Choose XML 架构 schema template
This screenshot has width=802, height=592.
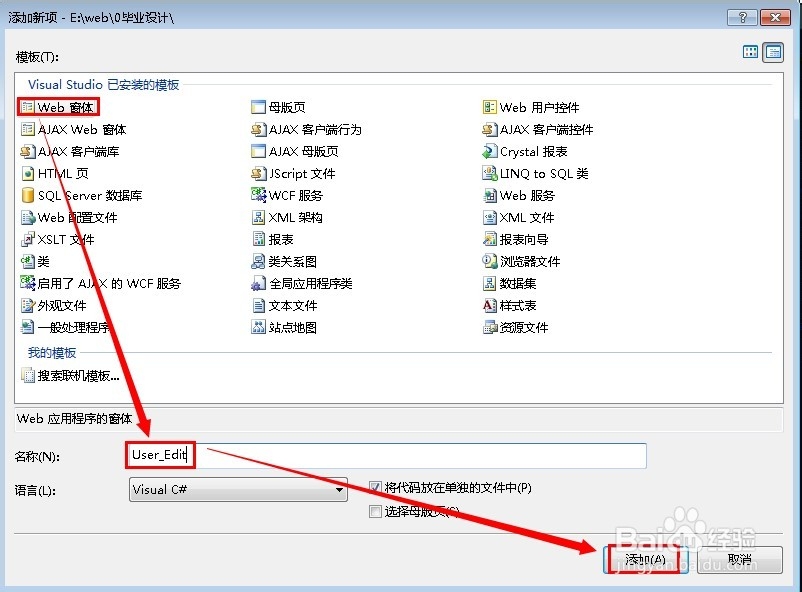(x=287, y=217)
